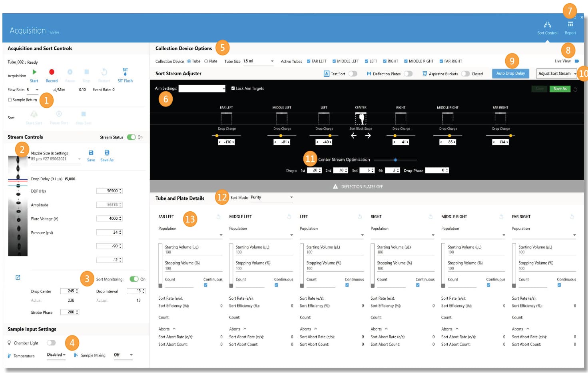Enable the Sample Return checkbox
Image resolution: width=588 pixels, height=373 pixels.
(x=10, y=100)
